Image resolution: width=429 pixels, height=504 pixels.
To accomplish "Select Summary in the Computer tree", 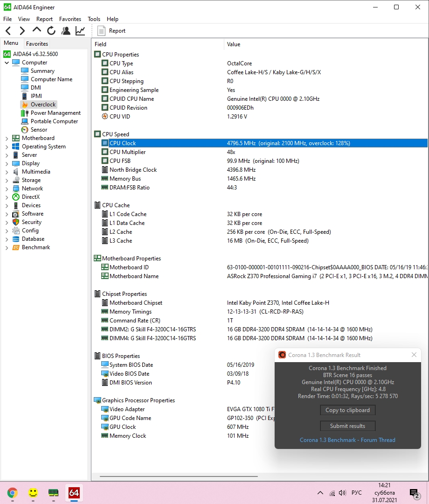I will coord(42,71).
